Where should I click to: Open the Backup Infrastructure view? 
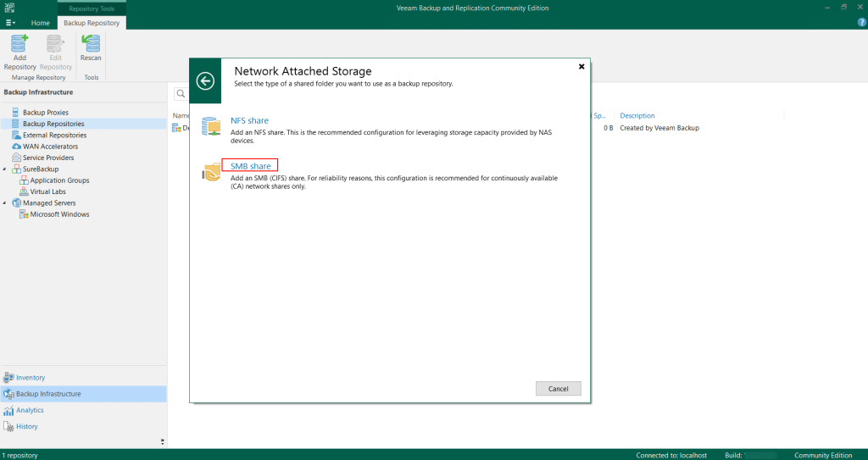(83, 394)
